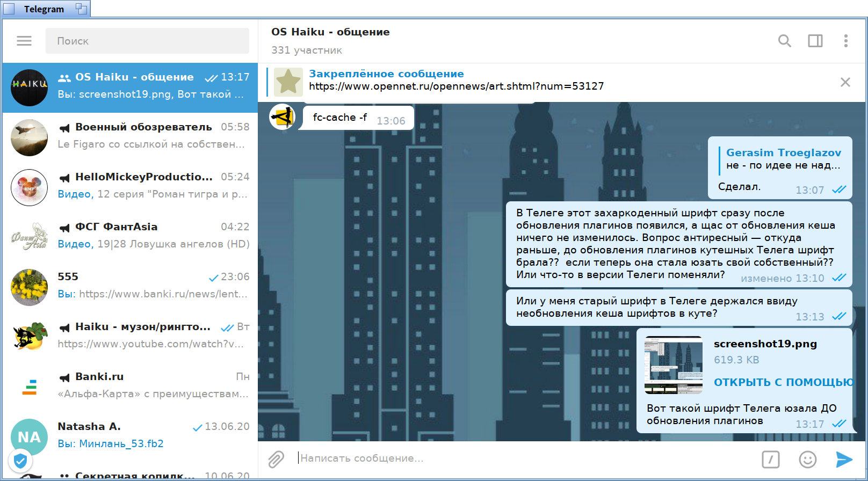Click the Поиск search field

pos(147,41)
